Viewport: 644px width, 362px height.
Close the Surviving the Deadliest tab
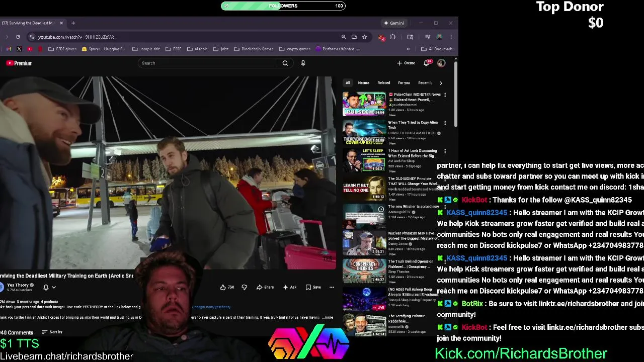(x=61, y=23)
